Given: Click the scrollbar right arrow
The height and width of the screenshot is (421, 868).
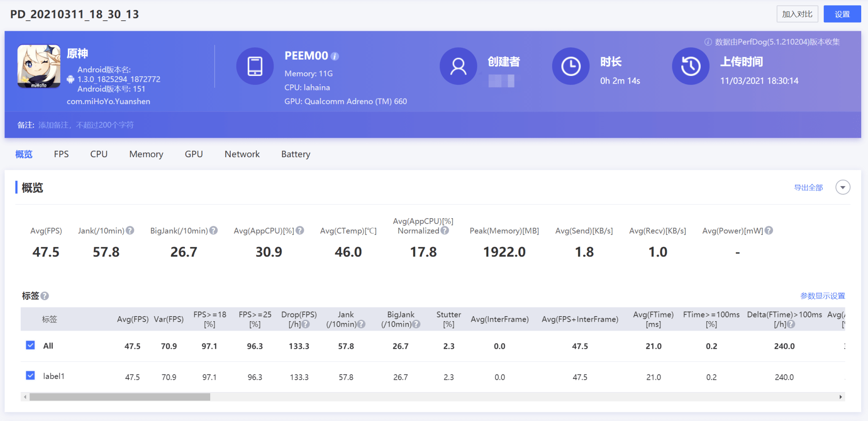Looking at the screenshot, I should point(841,397).
